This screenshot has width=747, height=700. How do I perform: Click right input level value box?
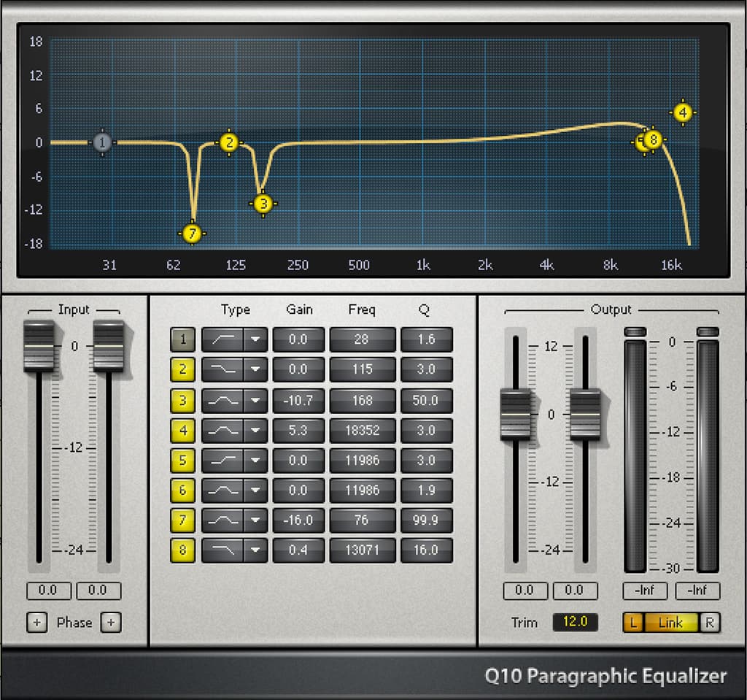click(x=98, y=591)
